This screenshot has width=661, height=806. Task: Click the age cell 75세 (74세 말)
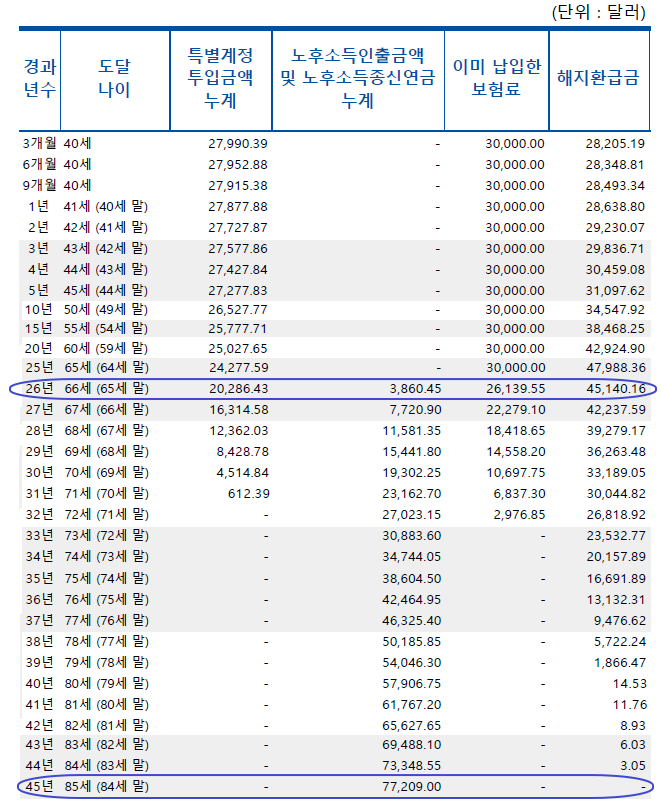click(107, 579)
